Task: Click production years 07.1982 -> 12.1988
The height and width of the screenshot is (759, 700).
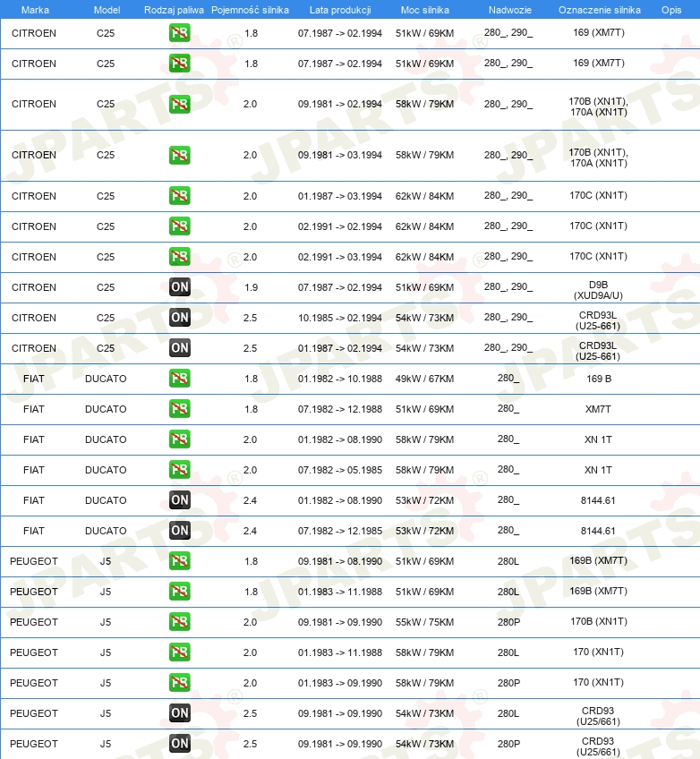Action: pos(340,409)
